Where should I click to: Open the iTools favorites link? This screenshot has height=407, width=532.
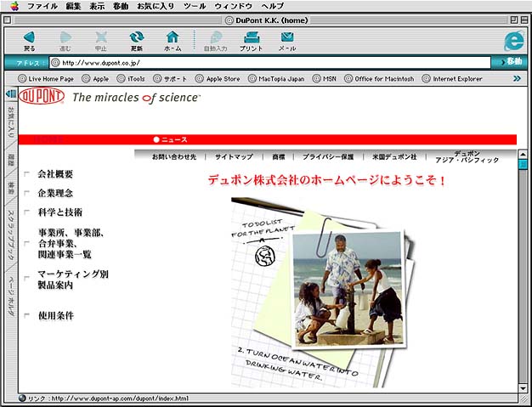pyautogui.click(x=131, y=79)
